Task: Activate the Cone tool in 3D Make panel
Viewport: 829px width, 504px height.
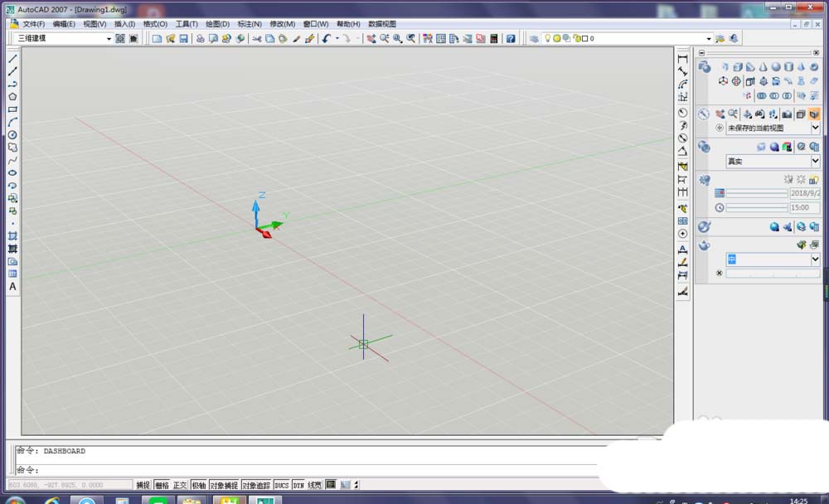Action: pyautogui.click(x=763, y=67)
